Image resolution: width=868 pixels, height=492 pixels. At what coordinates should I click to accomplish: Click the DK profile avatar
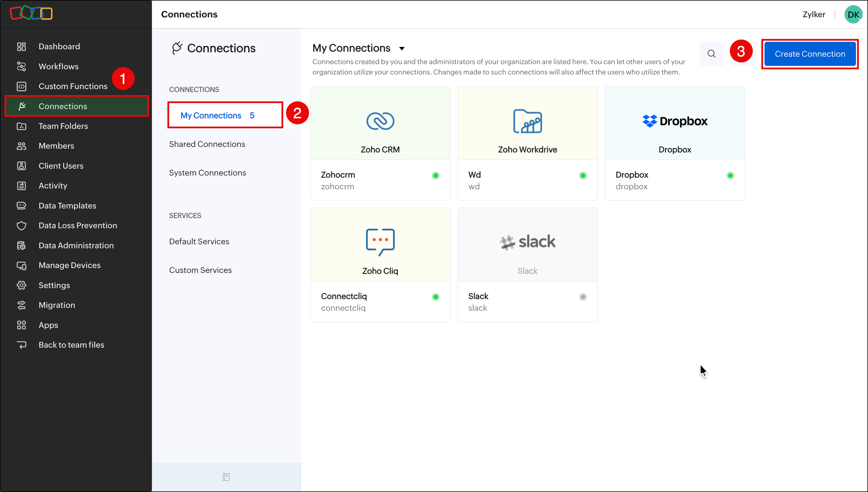(853, 15)
